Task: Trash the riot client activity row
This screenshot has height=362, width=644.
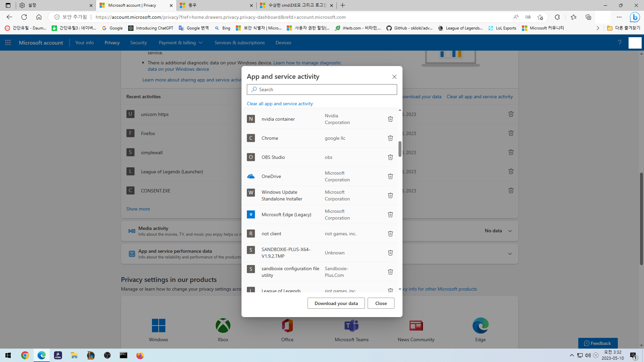Action: click(390, 234)
